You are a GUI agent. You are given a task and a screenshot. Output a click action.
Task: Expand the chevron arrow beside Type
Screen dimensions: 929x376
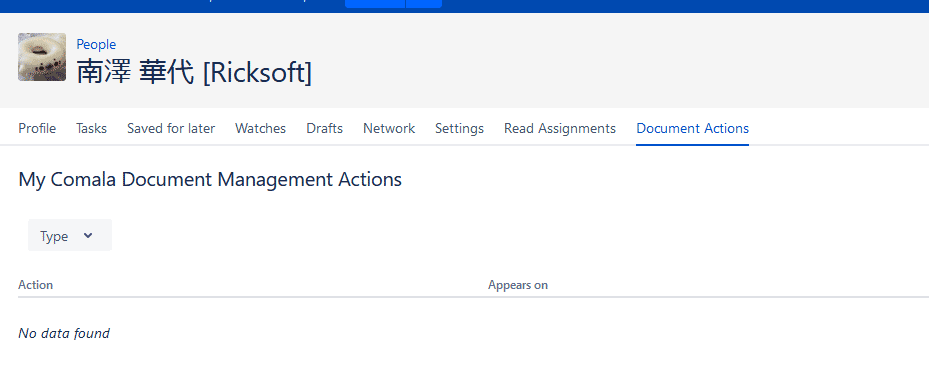tap(88, 236)
